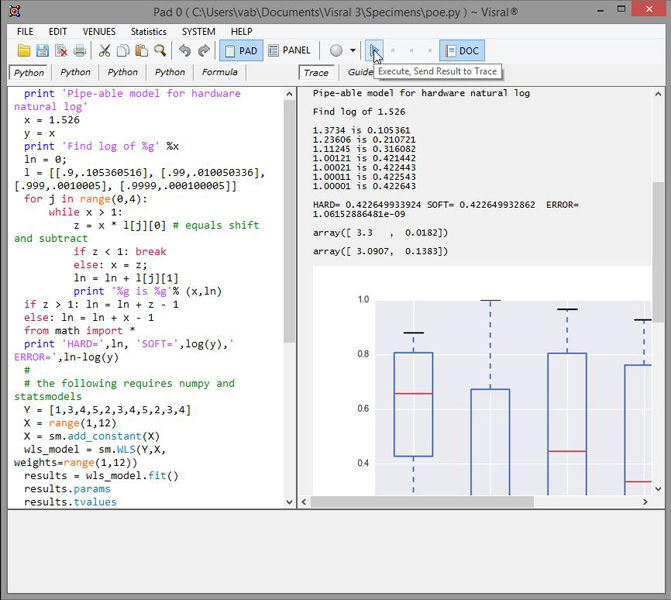Click the Trace pane vertical scrollbar thumb

click(x=658, y=252)
